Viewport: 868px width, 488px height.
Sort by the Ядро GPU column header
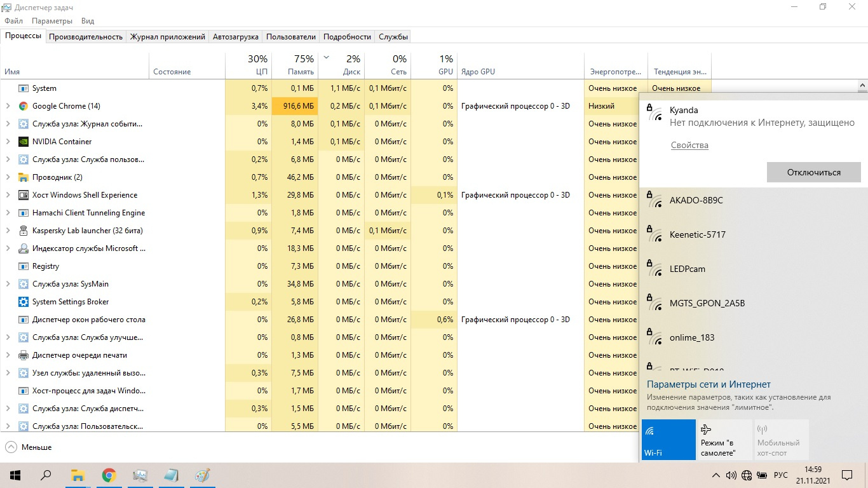[x=520, y=65]
